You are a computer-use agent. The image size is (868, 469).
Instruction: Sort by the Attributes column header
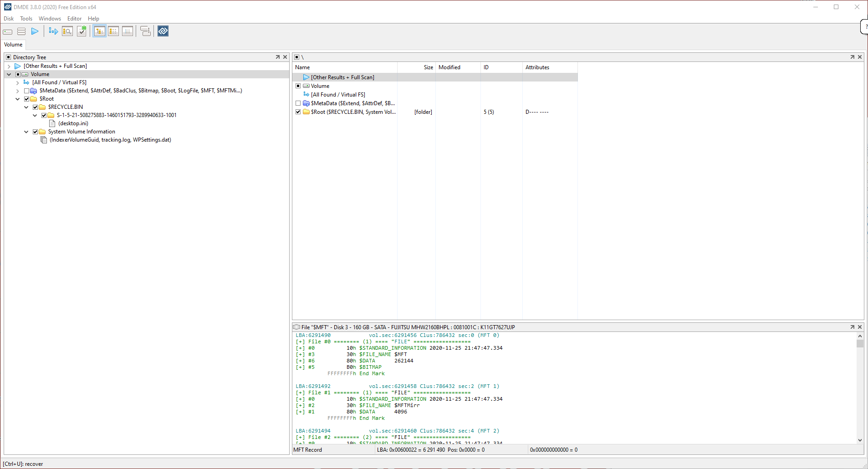550,67
